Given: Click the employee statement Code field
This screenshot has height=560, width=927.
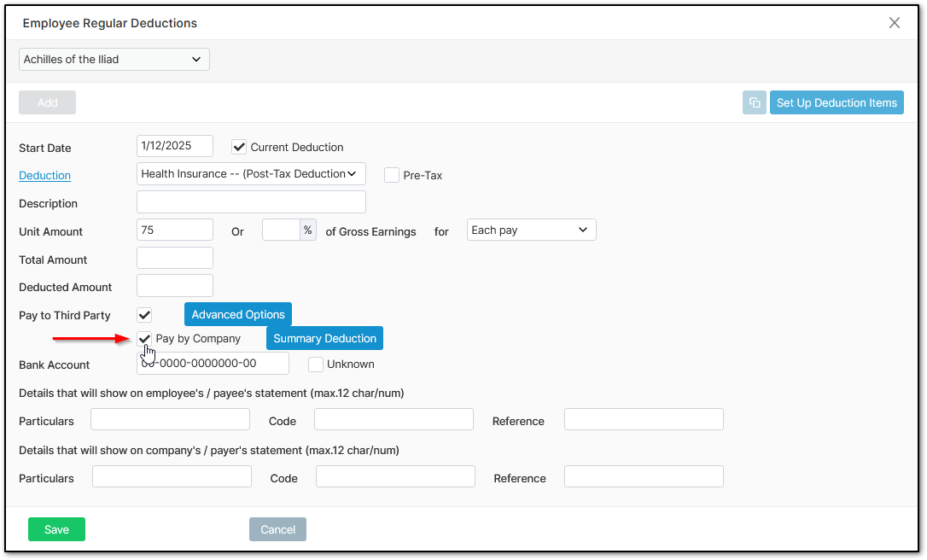Looking at the screenshot, I should click(394, 419).
